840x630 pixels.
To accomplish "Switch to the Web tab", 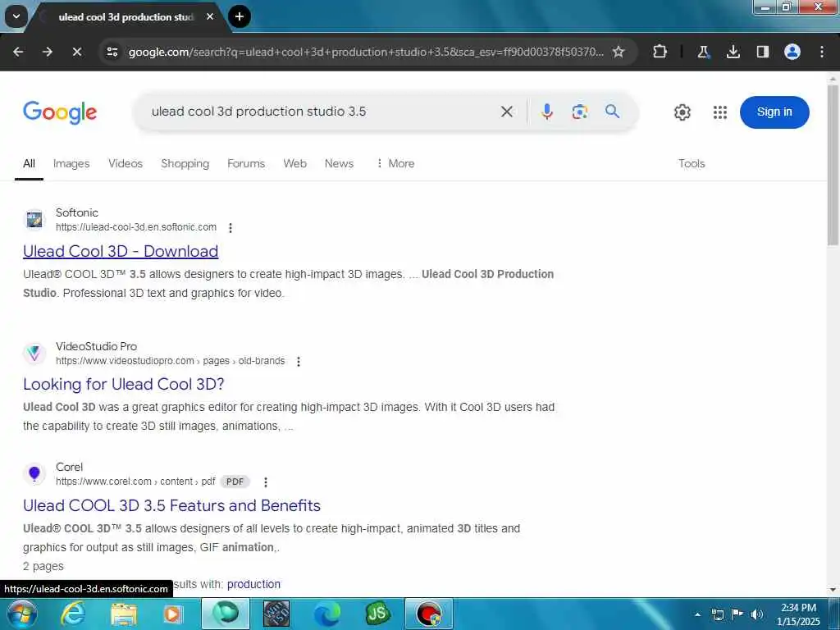I will click(294, 163).
